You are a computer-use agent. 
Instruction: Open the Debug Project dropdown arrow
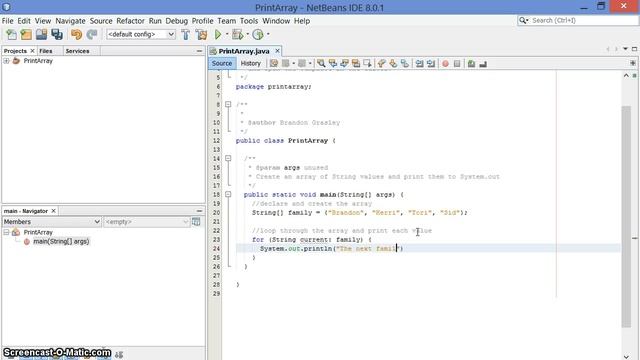(247, 34)
